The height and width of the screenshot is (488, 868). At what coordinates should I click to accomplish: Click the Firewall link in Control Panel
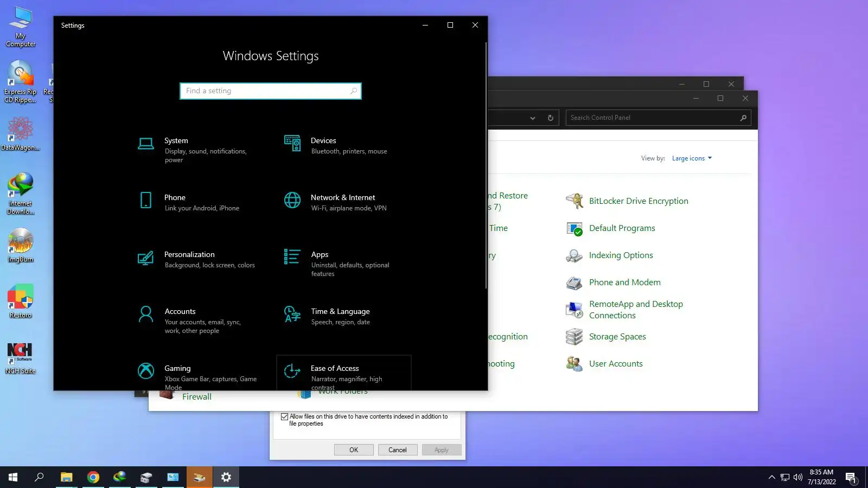tap(196, 397)
